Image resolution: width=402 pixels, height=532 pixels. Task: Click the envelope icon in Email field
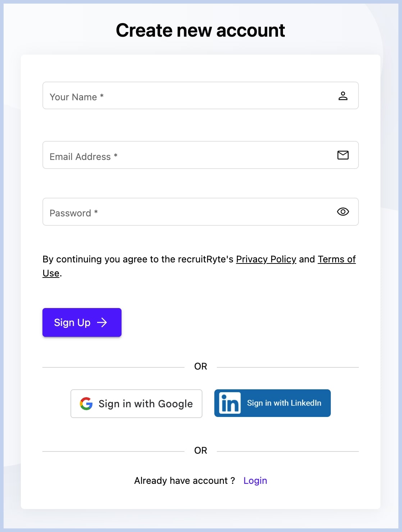[x=343, y=155]
